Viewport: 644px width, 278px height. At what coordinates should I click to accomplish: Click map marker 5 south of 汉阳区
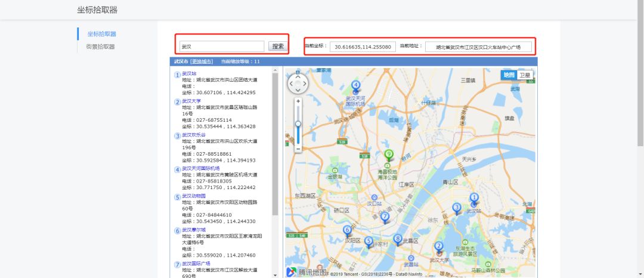click(x=369, y=242)
